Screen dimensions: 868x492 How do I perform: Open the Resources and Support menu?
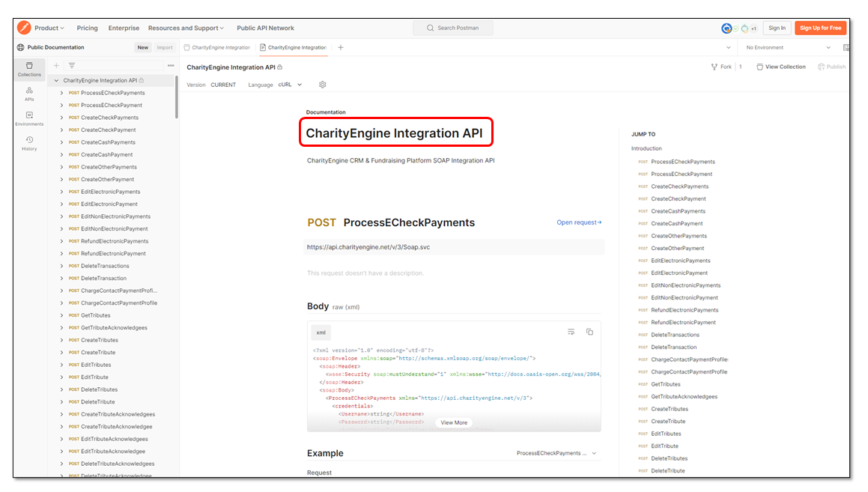pyautogui.click(x=186, y=28)
